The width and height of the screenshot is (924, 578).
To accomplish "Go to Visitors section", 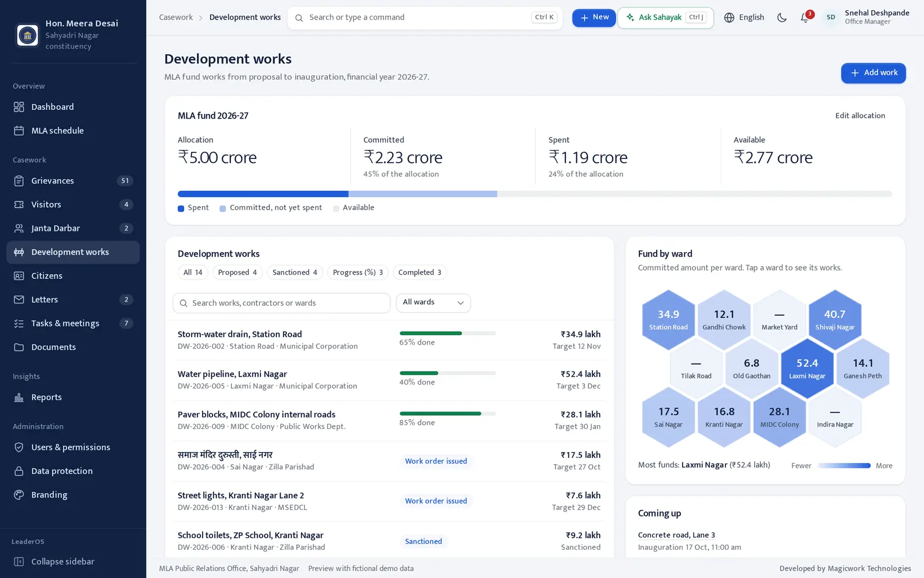I will 73,205.
